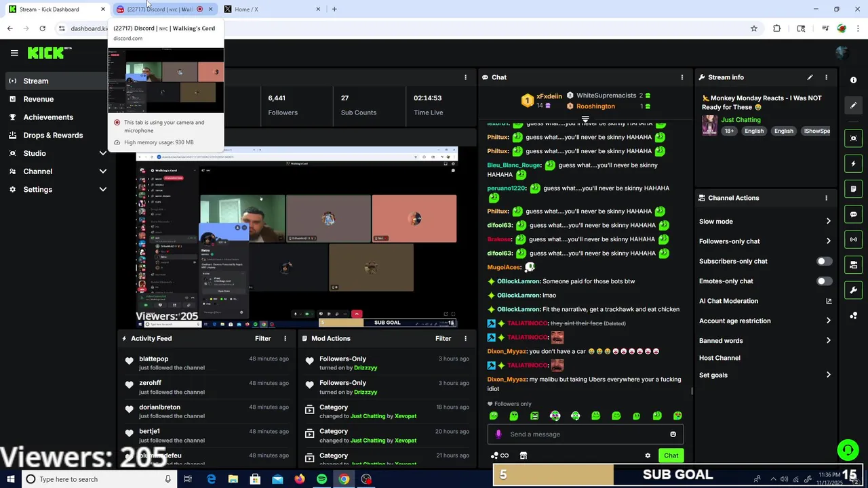Click the wrench icon in right rail
Viewport: 868px width, 488px height.
click(853, 290)
